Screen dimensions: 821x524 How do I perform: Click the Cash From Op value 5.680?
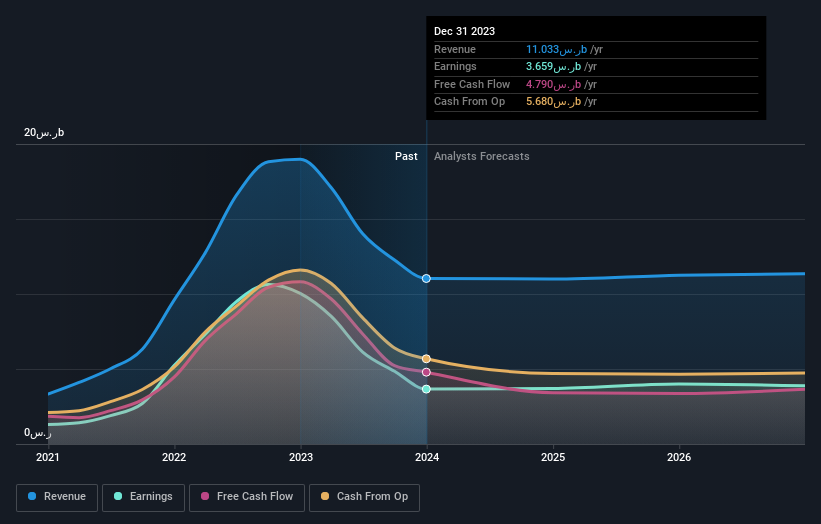tap(553, 102)
